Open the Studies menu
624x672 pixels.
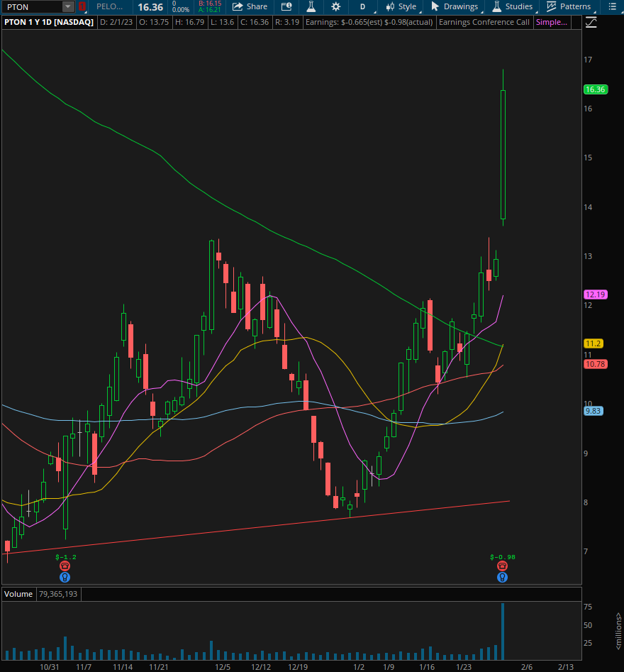pos(512,6)
